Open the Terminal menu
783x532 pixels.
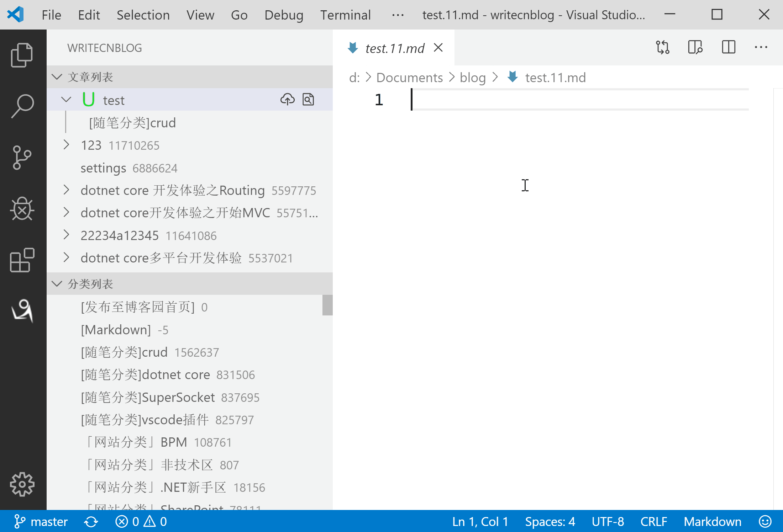pos(345,15)
